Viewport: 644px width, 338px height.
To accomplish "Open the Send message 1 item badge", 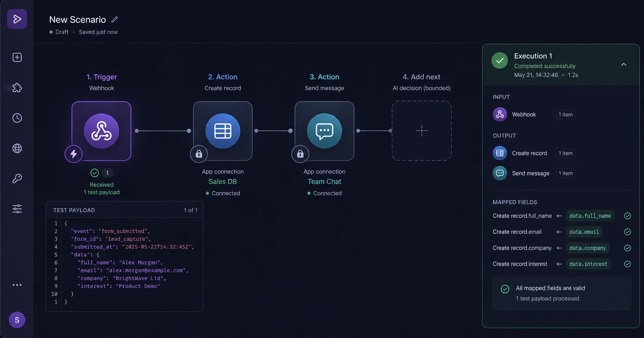I will tap(565, 173).
